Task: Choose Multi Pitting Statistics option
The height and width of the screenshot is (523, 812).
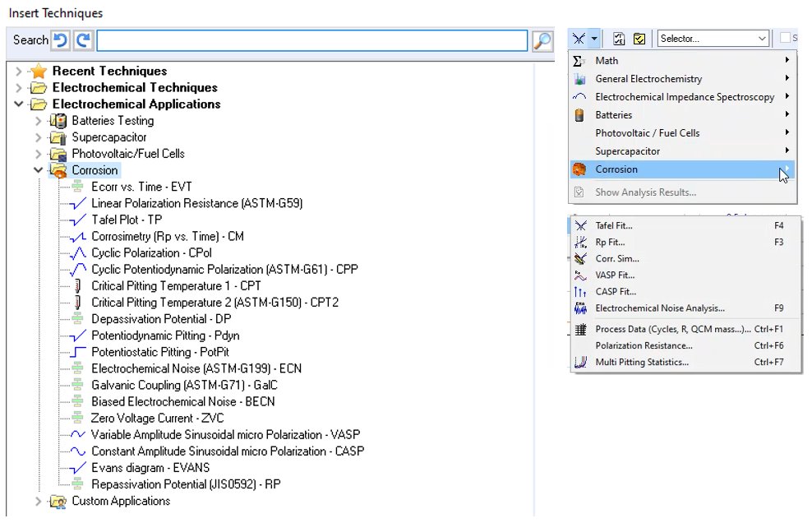Action: [x=641, y=362]
